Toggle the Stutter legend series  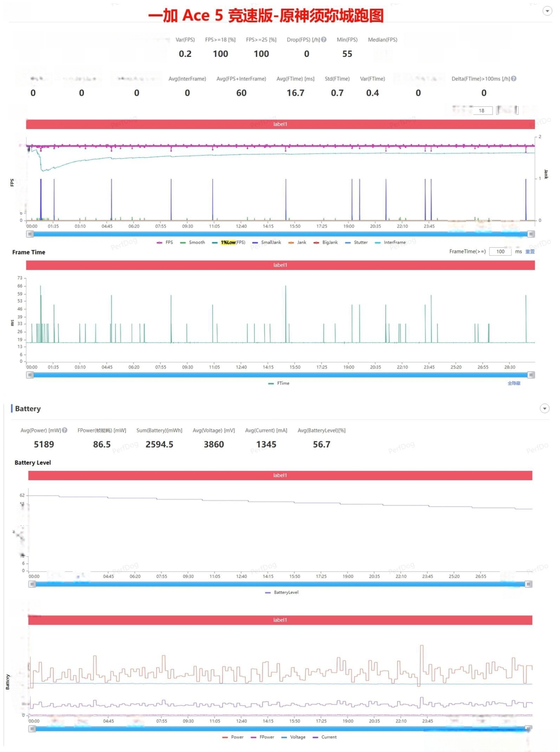click(x=356, y=242)
